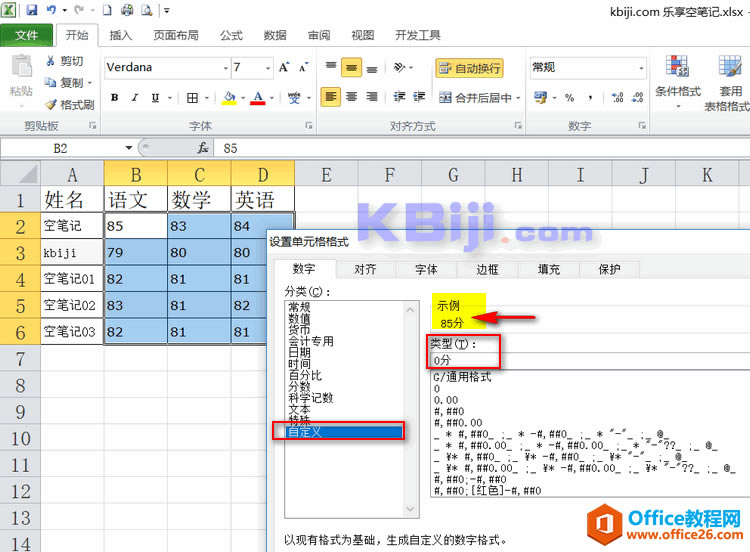Switch to dialog's Protection (保护) tab
750x552 pixels.
point(609,269)
